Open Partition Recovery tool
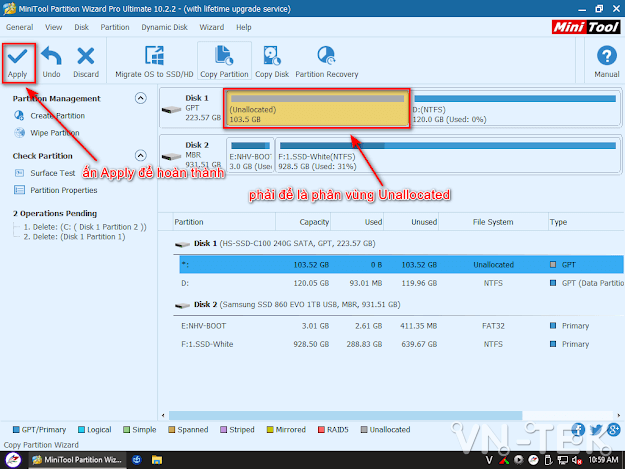 [x=326, y=63]
